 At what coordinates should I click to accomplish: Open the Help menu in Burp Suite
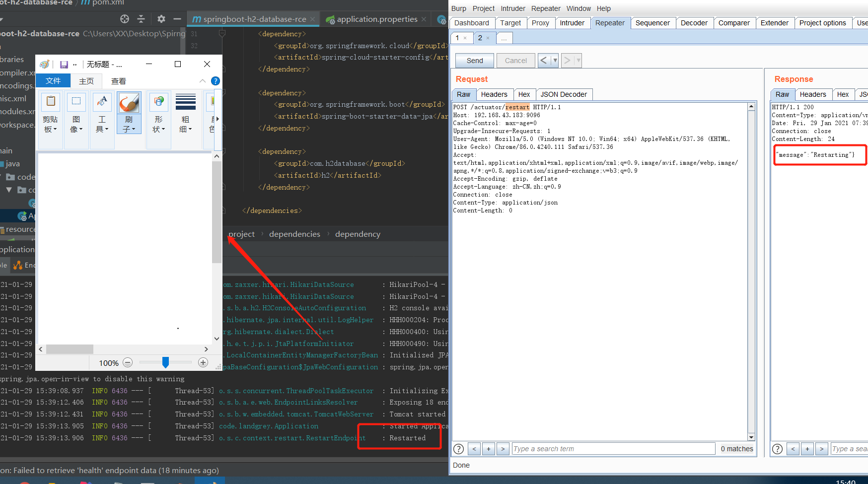click(604, 8)
